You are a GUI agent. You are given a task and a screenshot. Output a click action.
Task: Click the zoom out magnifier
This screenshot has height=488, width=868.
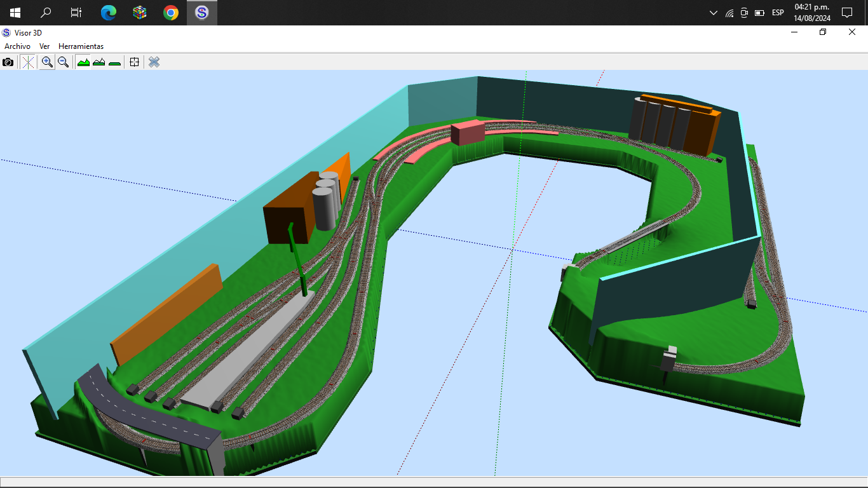63,62
